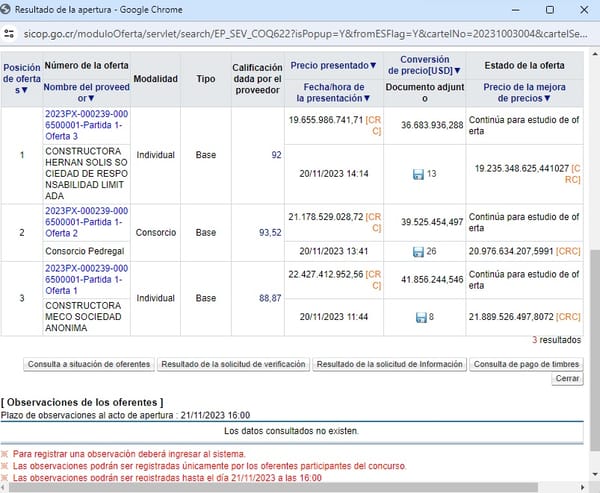The image size is (600, 493).
Task: Sort by Fecha/hora de la presentación
Action: tap(333, 93)
